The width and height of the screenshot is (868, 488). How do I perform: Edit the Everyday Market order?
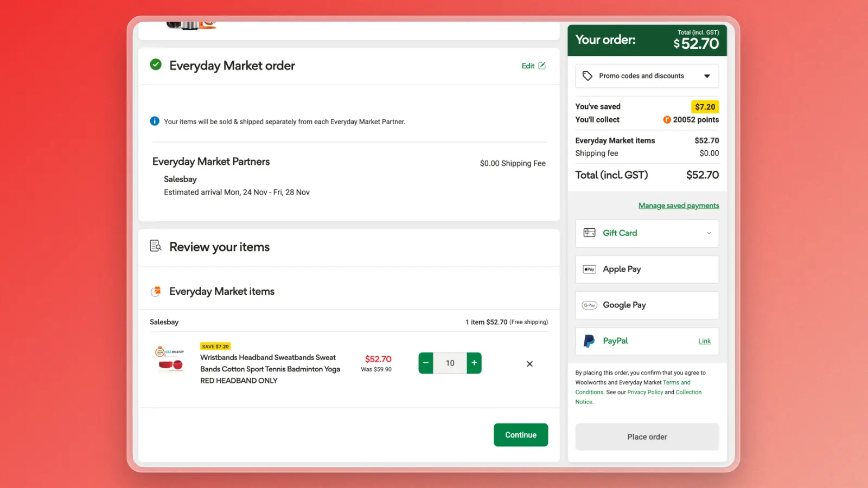point(533,66)
